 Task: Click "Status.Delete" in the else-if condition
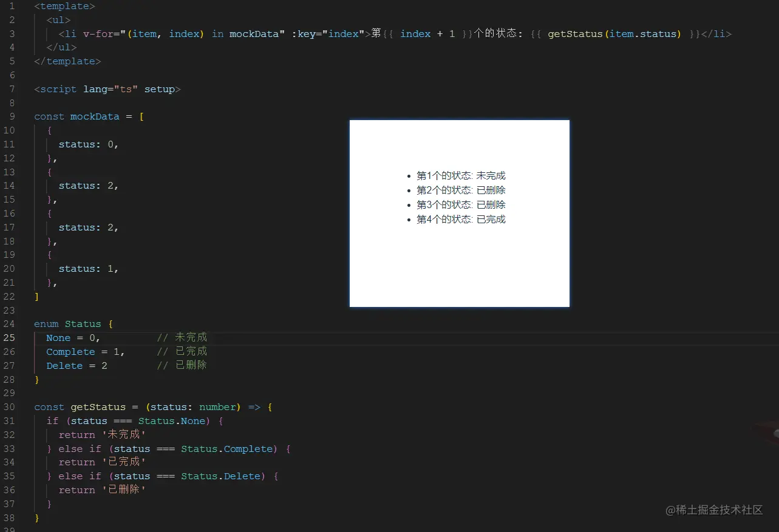click(x=220, y=476)
